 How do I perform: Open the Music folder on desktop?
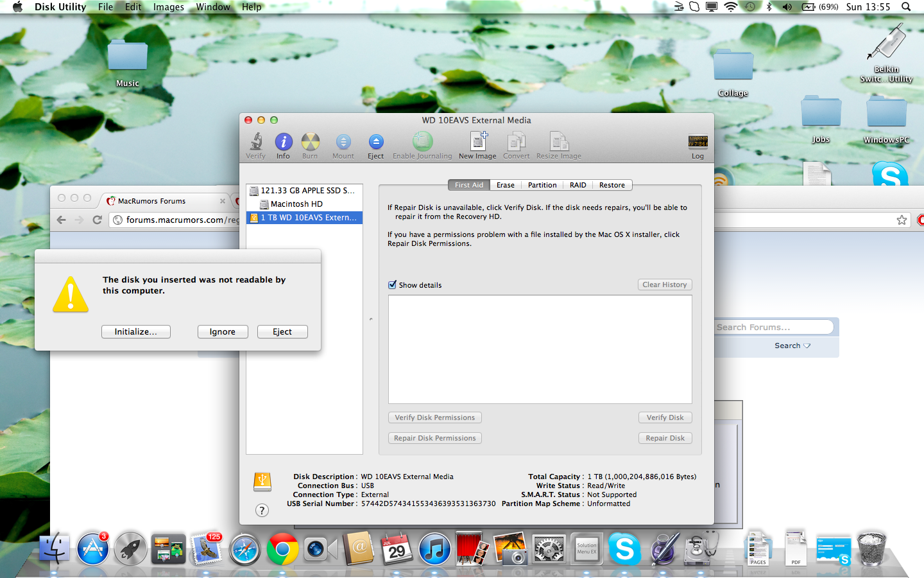coord(128,63)
